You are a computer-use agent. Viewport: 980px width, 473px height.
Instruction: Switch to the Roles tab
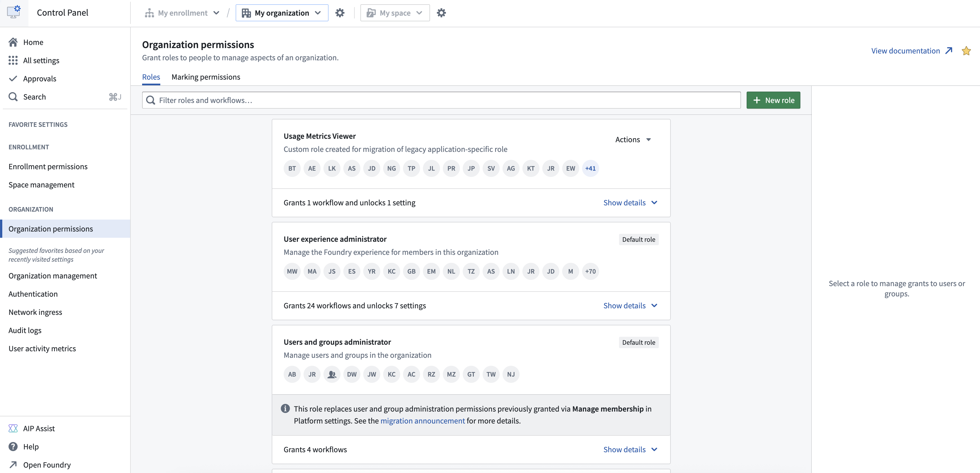[x=151, y=77]
